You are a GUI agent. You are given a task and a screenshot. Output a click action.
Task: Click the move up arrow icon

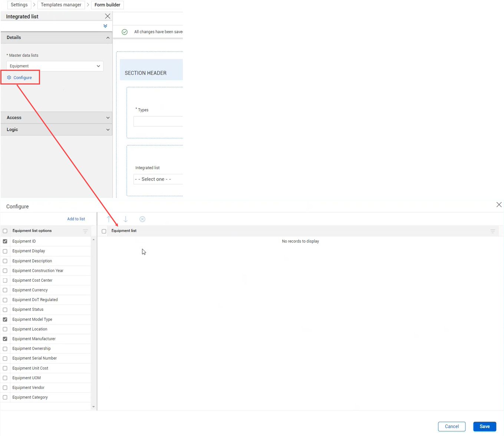(x=109, y=219)
